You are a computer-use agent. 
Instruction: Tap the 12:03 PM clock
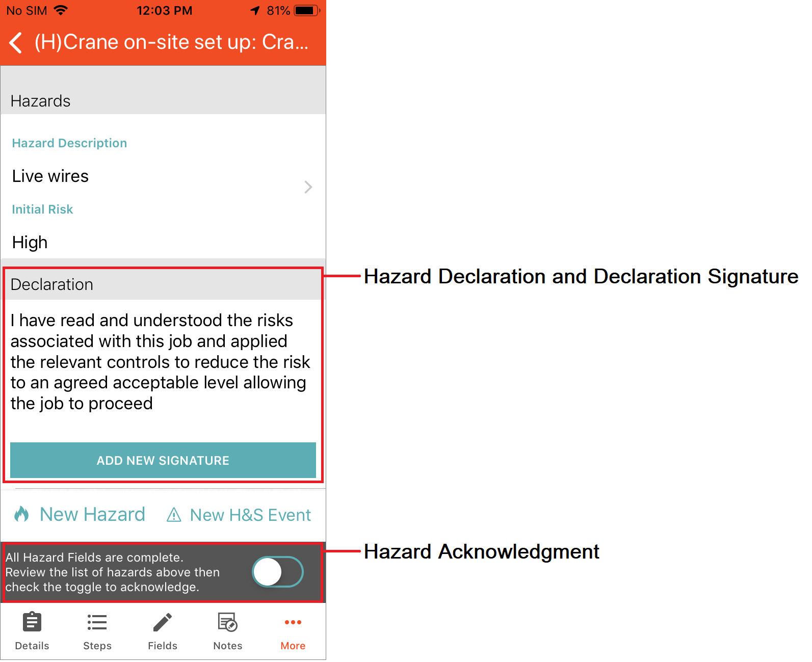[164, 10]
